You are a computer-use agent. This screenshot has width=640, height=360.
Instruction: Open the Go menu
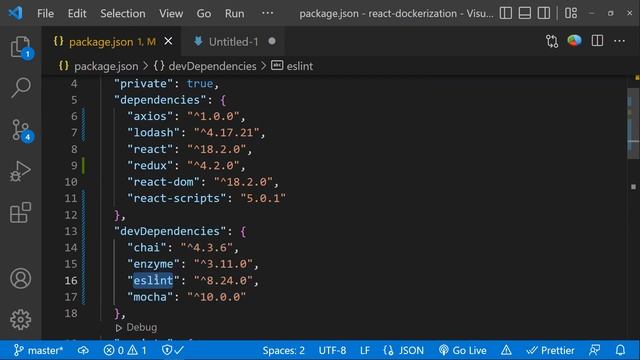coord(204,13)
